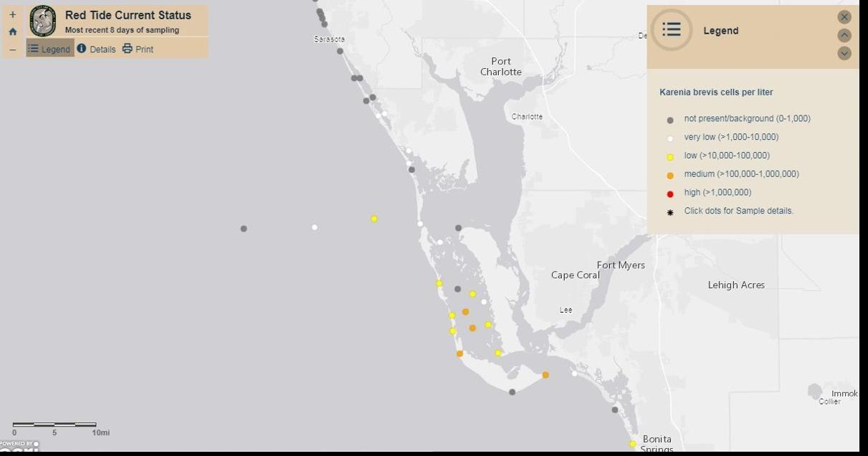The width and height of the screenshot is (868, 456).
Task: Click the Print printer icon
Action: point(127,49)
